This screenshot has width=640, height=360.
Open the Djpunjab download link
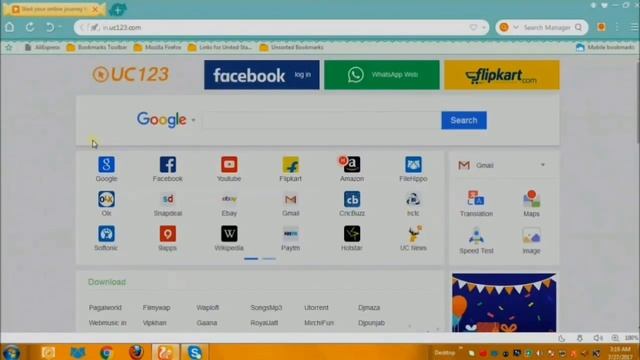[371, 323]
